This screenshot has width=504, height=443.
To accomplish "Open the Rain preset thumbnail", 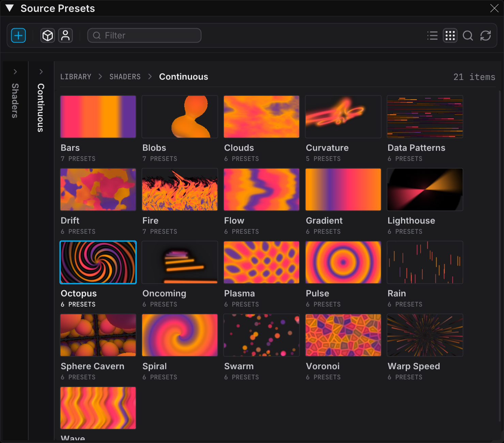I will click(x=425, y=262).
